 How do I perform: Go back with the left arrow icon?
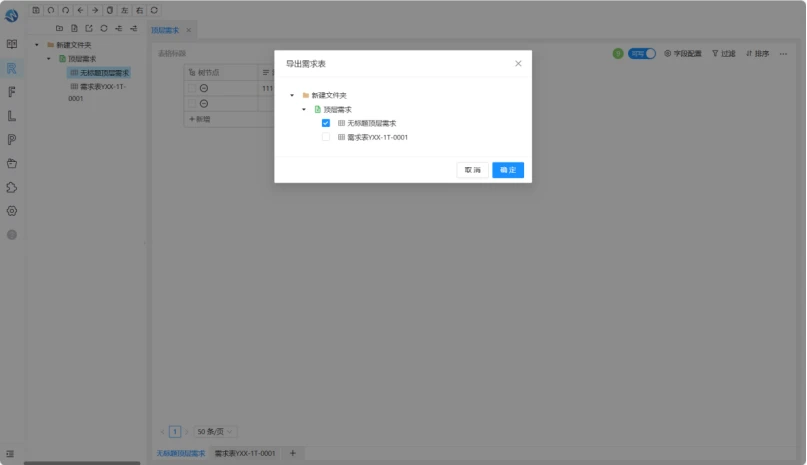(80, 10)
